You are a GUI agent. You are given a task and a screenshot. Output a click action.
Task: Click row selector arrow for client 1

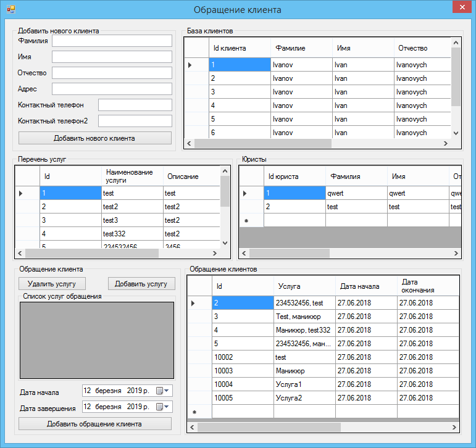190,65
